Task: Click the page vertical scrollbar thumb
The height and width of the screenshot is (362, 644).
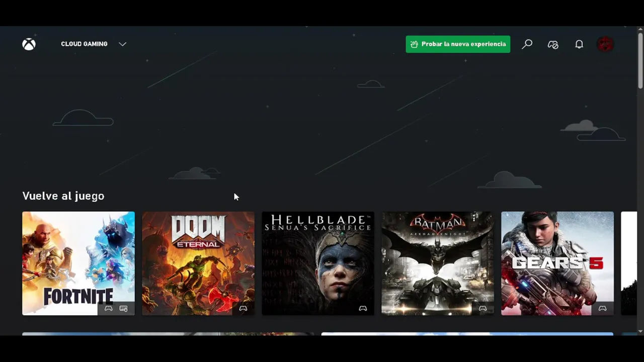Action: 640,62
